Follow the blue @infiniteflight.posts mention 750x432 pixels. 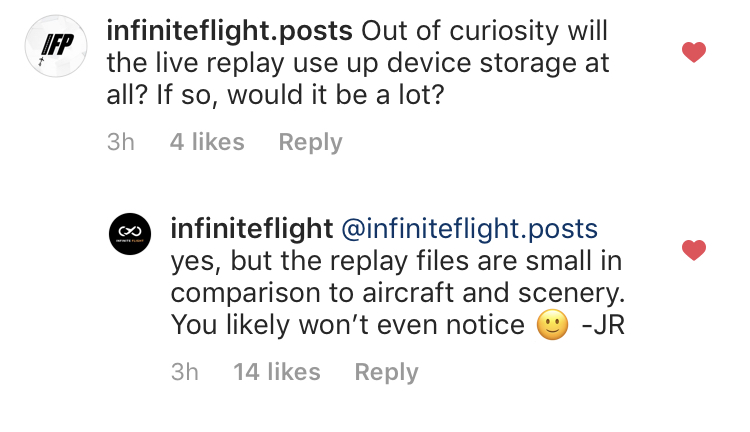(x=469, y=229)
